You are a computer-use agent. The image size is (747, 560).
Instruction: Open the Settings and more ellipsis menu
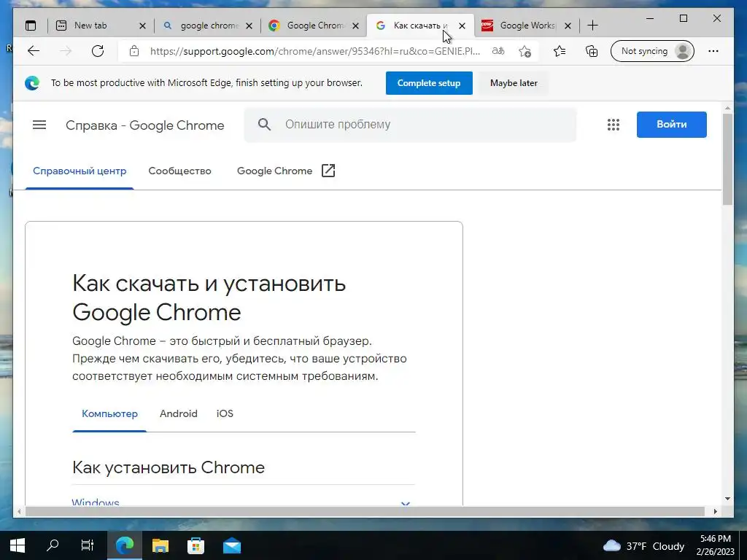[713, 51]
